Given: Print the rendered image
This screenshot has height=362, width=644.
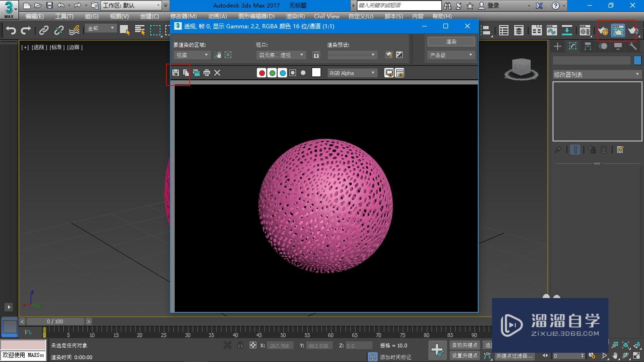Looking at the screenshot, I should point(207,73).
